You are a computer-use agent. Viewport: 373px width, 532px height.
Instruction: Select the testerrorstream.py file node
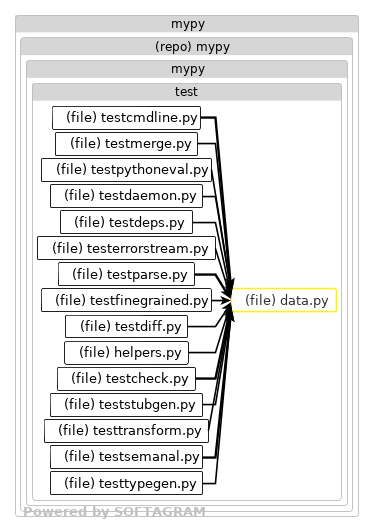click(x=126, y=248)
